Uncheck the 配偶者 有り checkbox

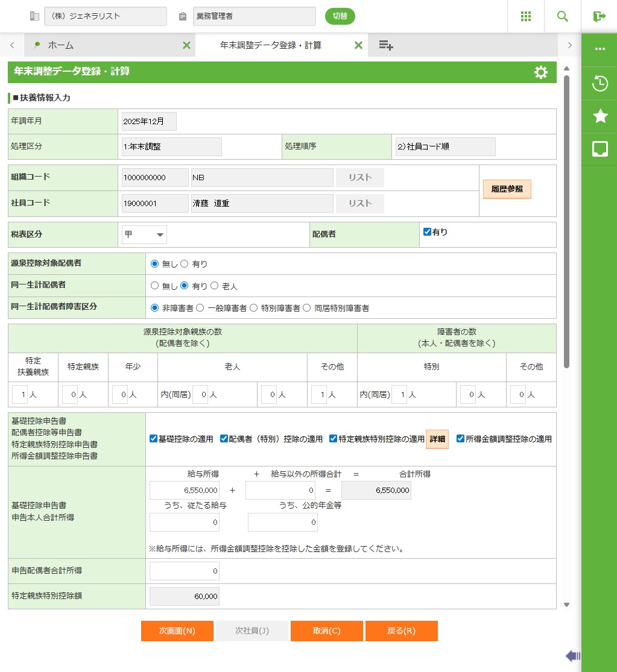pyautogui.click(x=428, y=232)
